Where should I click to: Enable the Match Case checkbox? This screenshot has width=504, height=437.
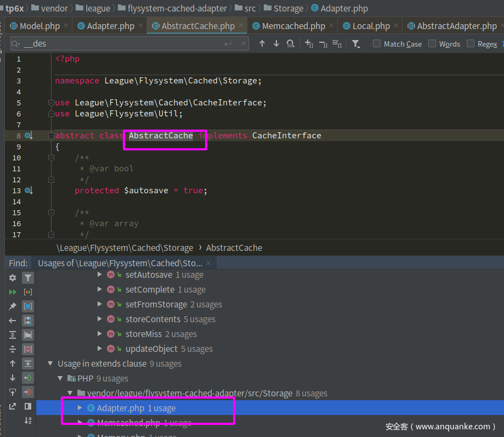(377, 44)
